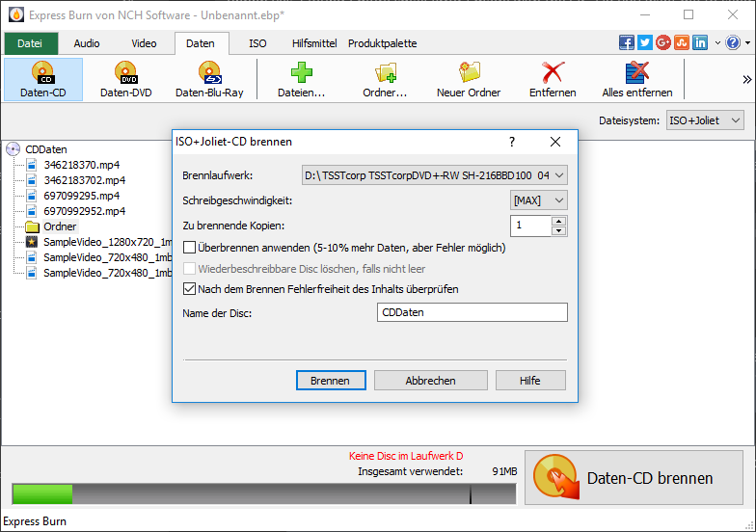Click the 91MB used size value
Screen dimensions: 756x532
[504, 471]
